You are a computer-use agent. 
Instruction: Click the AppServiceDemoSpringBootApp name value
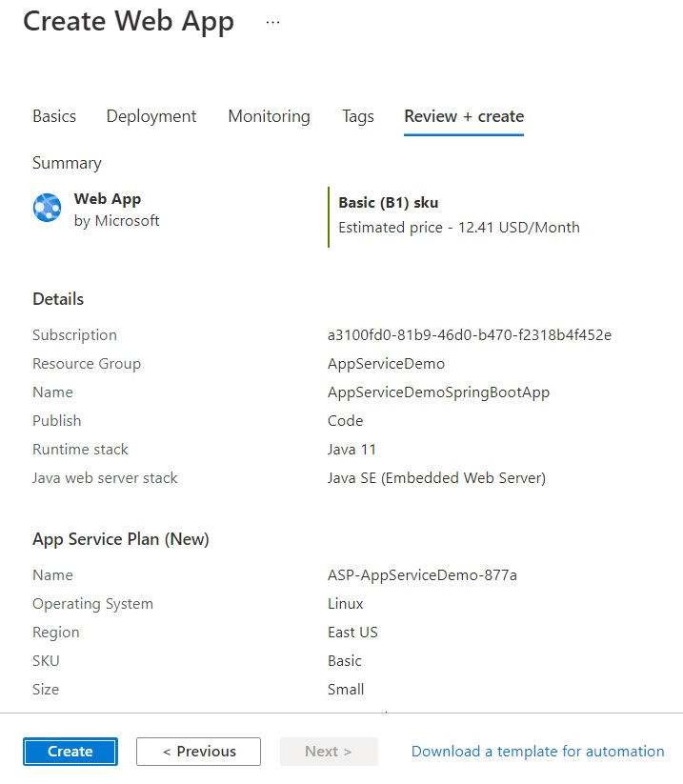(x=438, y=392)
